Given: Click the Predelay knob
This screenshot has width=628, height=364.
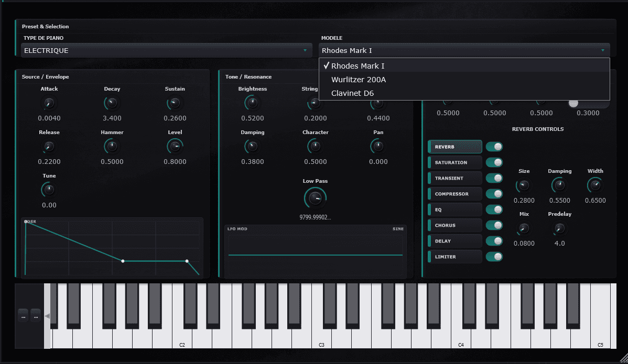Looking at the screenshot, I should pyautogui.click(x=559, y=228).
